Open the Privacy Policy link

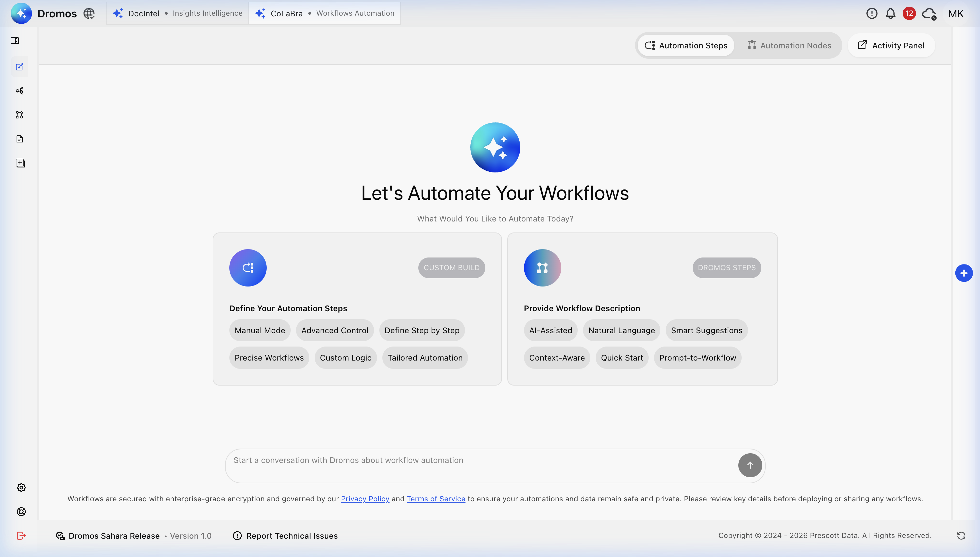pyautogui.click(x=365, y=499)
